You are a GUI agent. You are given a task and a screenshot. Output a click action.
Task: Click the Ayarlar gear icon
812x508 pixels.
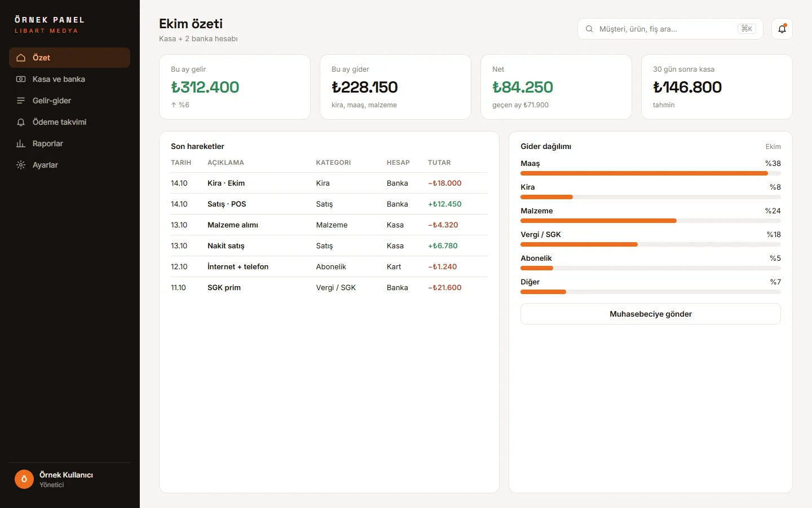click(x=21, y=165)
